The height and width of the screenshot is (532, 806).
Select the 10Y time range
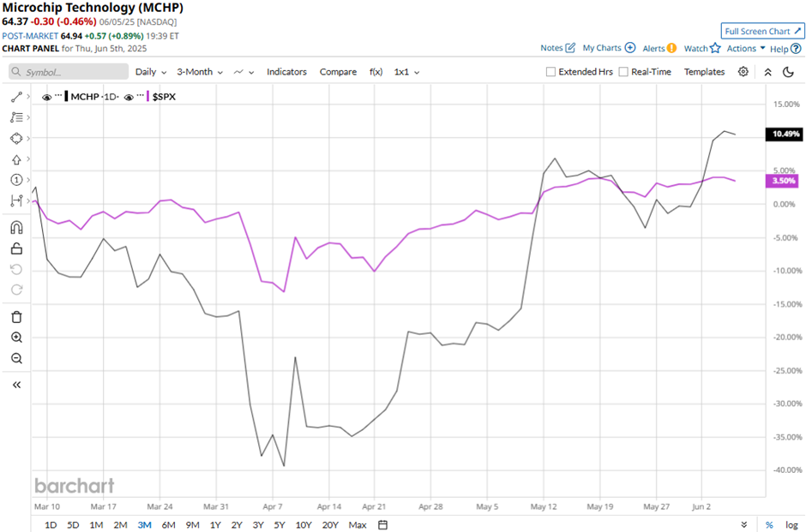pyautogui.click(x=304, y=525)
